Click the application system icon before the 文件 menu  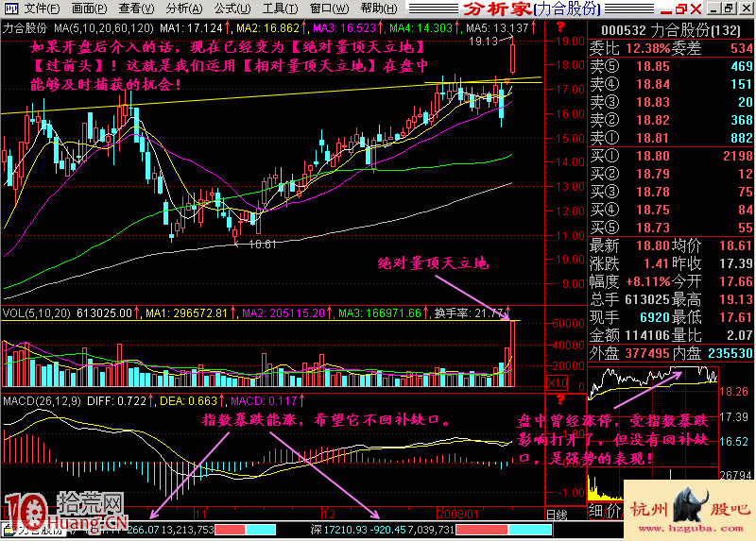point(10,8)
